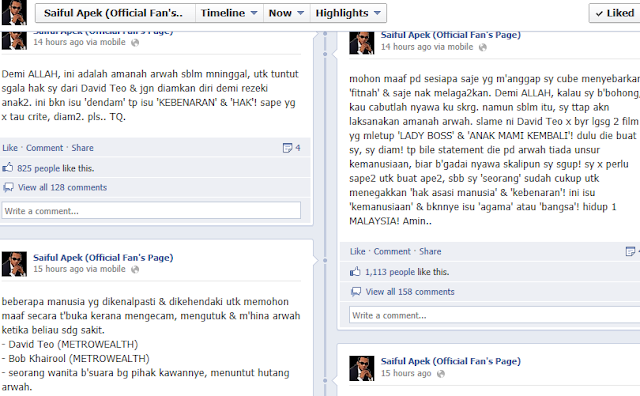
Task: Open page name link on bottom-right post
Action: pos(451,361)
